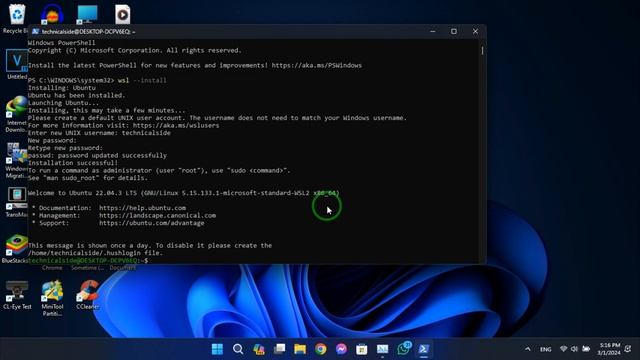Click the https://aka.ms/PSWindows URL
Image resolution: width=640 pixels, height=360 pixels.
coord(316,65)
